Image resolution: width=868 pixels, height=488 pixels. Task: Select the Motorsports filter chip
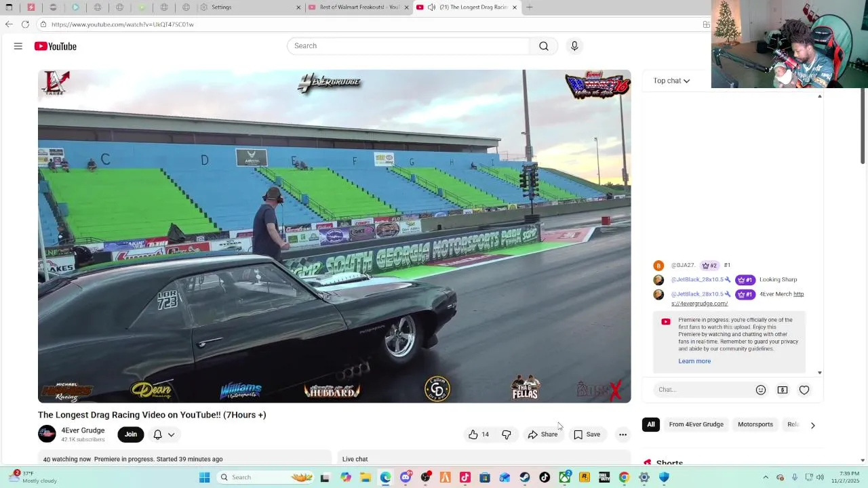pyautogui.click(x=755, y=424)
